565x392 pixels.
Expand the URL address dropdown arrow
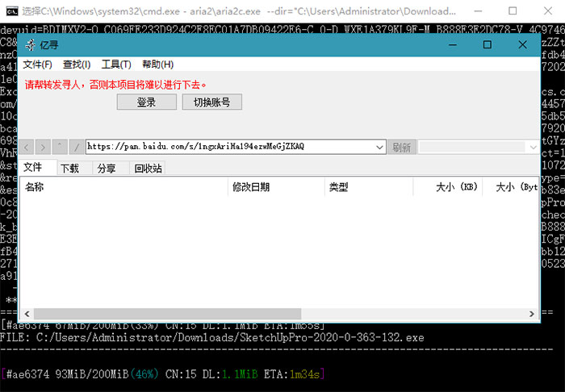379,147
